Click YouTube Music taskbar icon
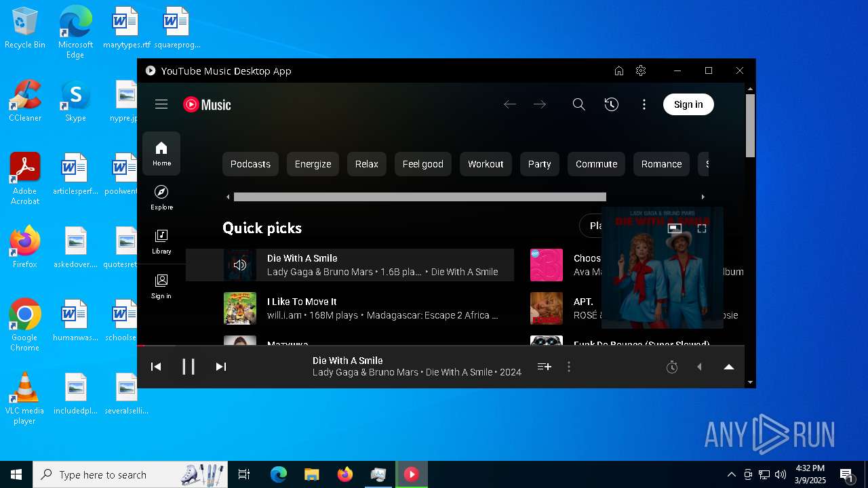 412,474
